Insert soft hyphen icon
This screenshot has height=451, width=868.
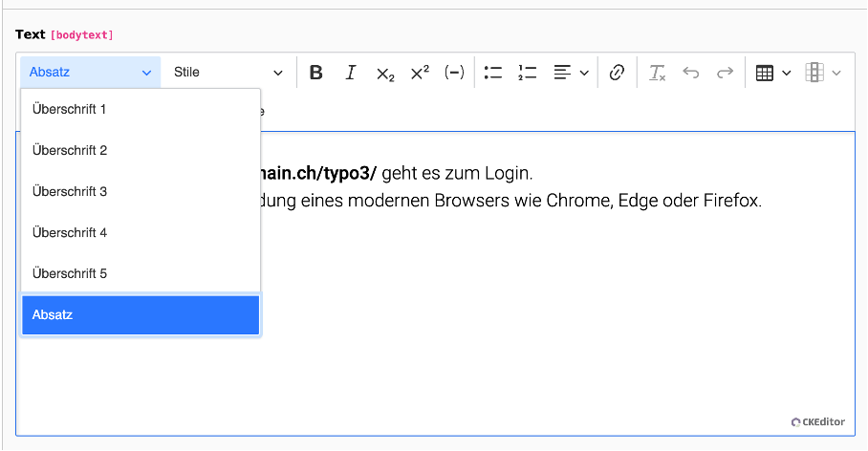click(x=455, y=73)
